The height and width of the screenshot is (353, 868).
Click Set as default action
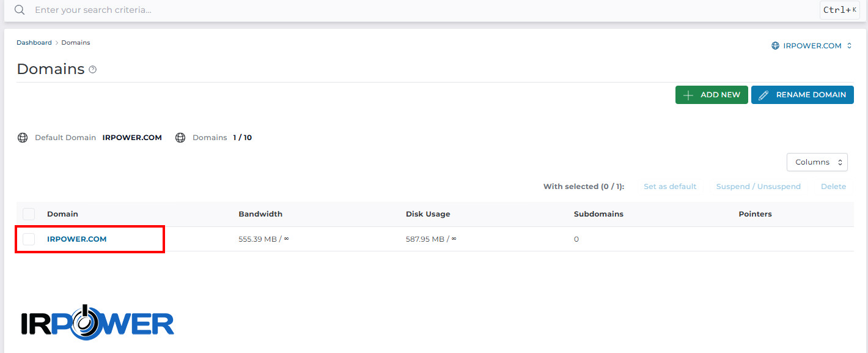click(670, 187)
